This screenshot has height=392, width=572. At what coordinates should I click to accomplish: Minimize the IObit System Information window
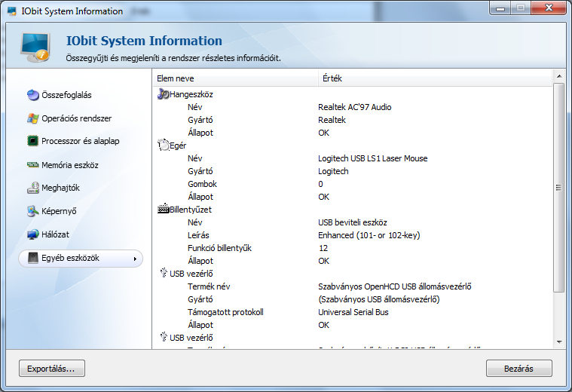click(500, 8)
